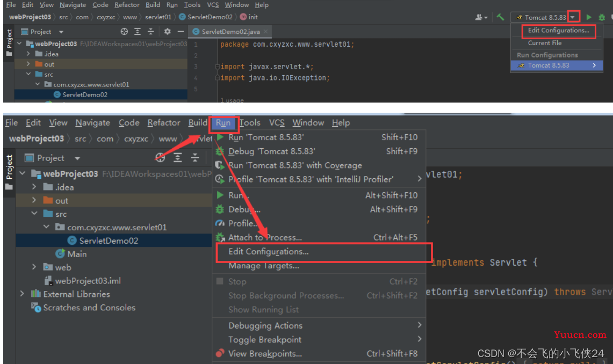Expand the Debugging Actions submenu

(419, 325)
